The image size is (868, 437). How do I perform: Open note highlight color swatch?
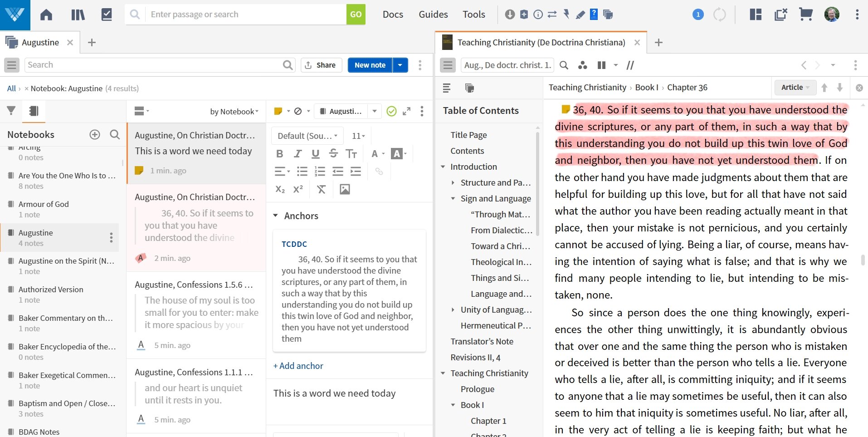point(278,111)
